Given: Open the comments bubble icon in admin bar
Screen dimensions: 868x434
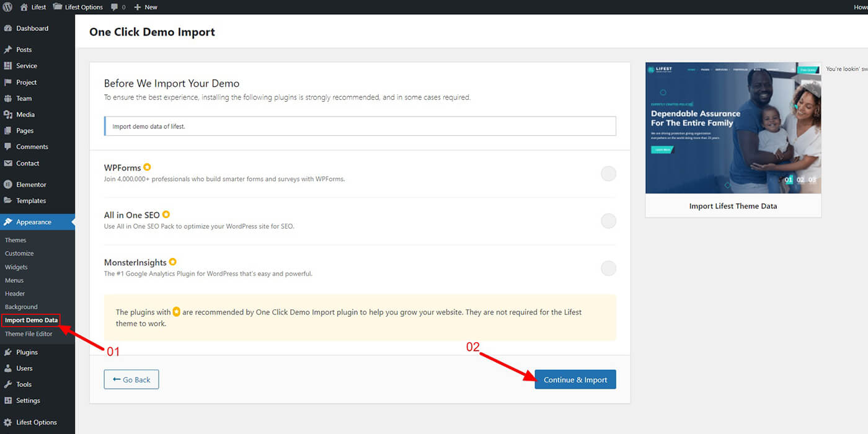Looking at the screenshot, I should point(114,7).
